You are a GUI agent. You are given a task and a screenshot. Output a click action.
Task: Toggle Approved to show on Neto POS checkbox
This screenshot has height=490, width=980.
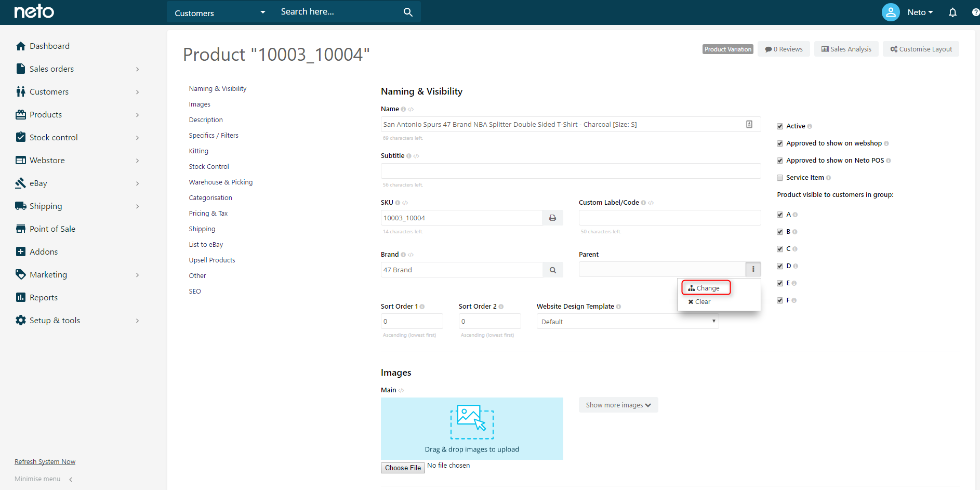point(780,161)
